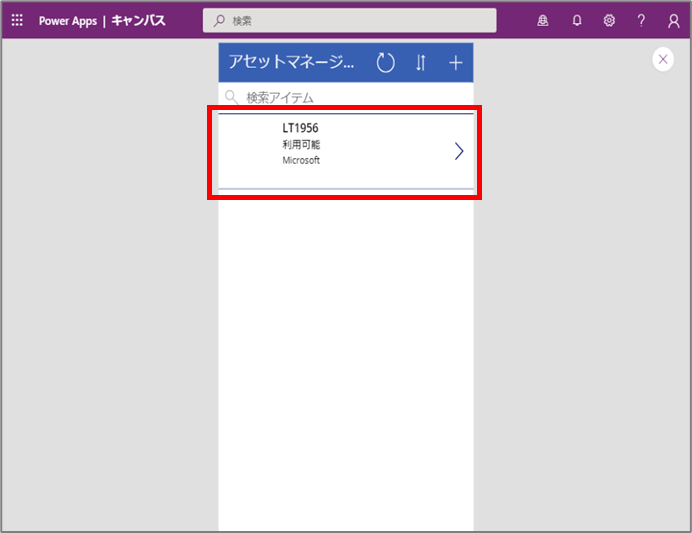
Task: Refresh the asset list
Action: point(385,62)
